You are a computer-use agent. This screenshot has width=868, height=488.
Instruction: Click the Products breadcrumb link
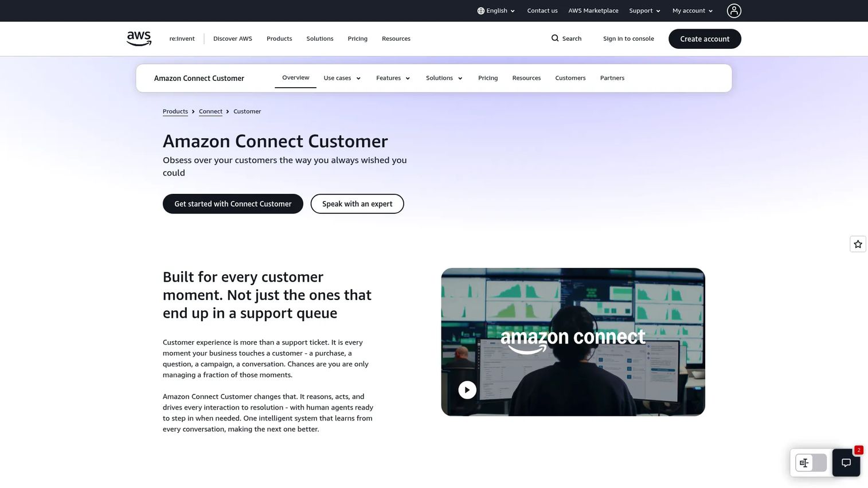pos(175,111)
